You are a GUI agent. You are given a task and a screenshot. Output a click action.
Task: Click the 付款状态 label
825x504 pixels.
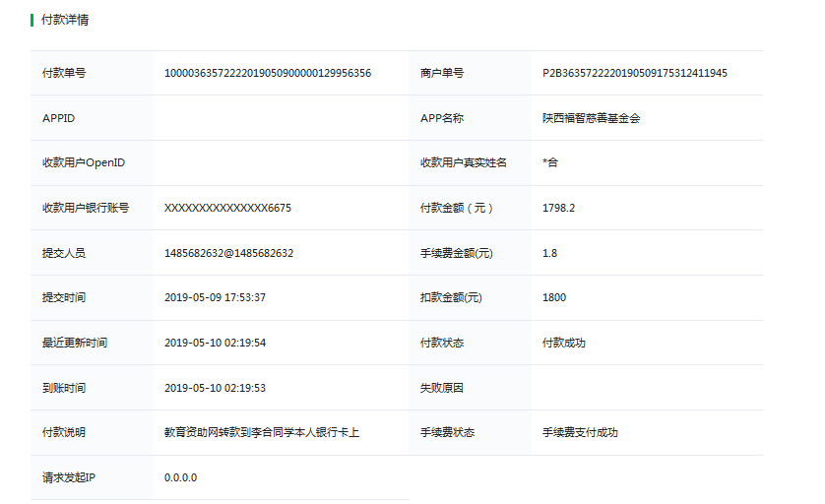pos(442,343)
